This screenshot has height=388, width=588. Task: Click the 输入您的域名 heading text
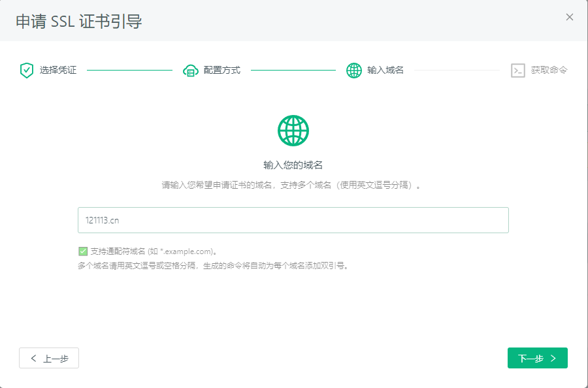[x=293, y=165]
